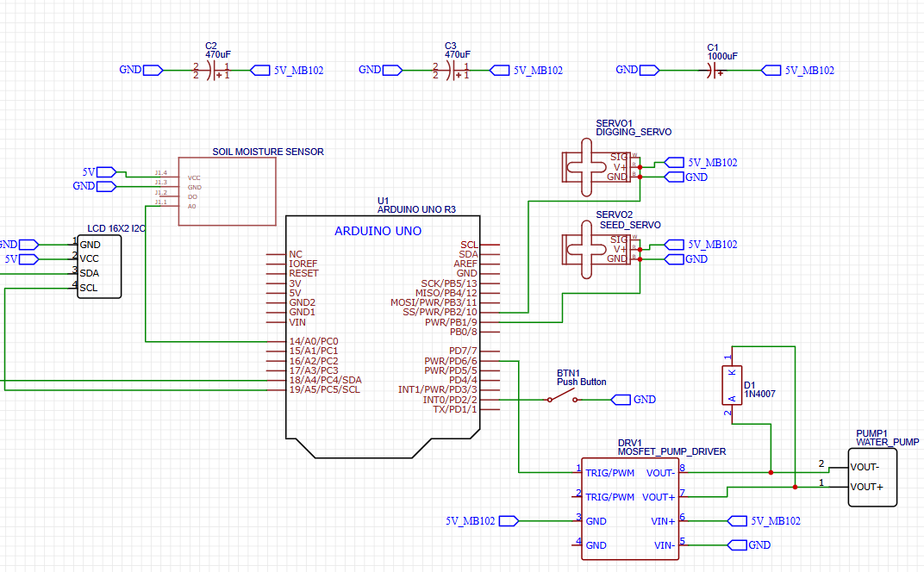The width and height of the screenshot is (924, 572).
Task: Click the GND flag beside SERVO1
Action: point(674,177)
